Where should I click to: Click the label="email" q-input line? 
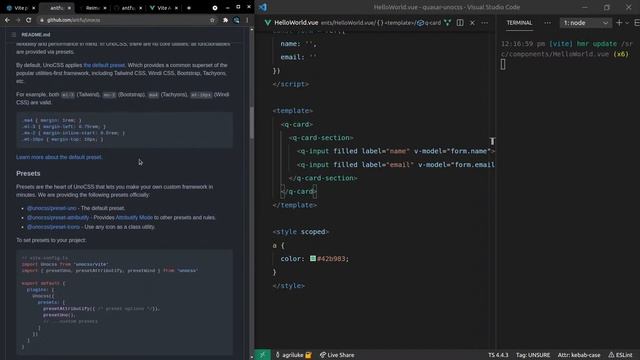[x=396, y=165]
